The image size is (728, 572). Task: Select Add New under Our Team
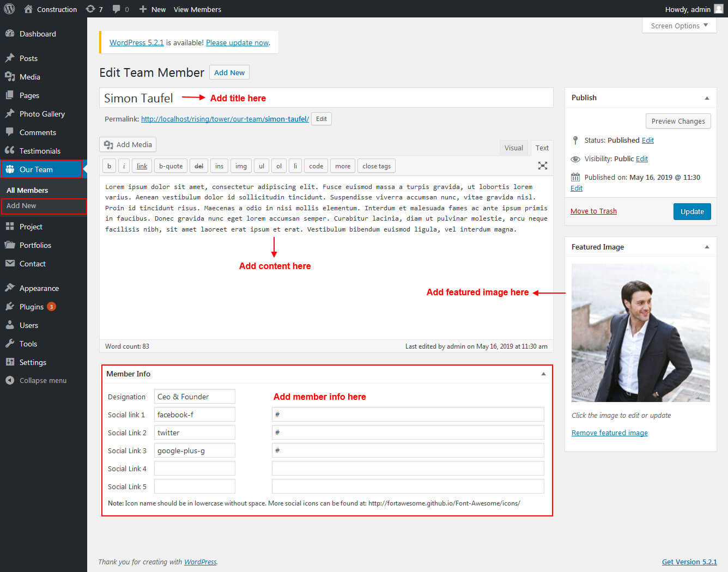(22, 205)
